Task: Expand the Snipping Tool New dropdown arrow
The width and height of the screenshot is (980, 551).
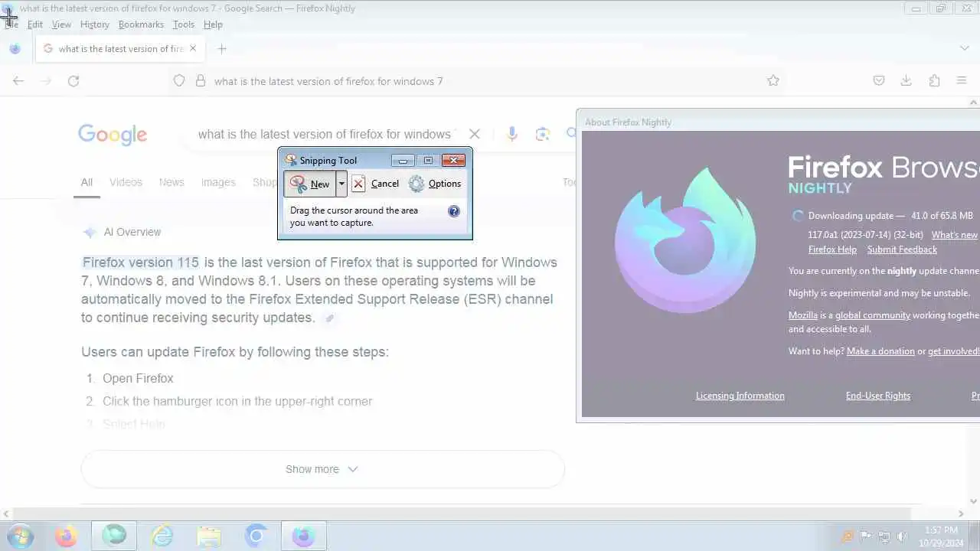Action: pos(341,184)
